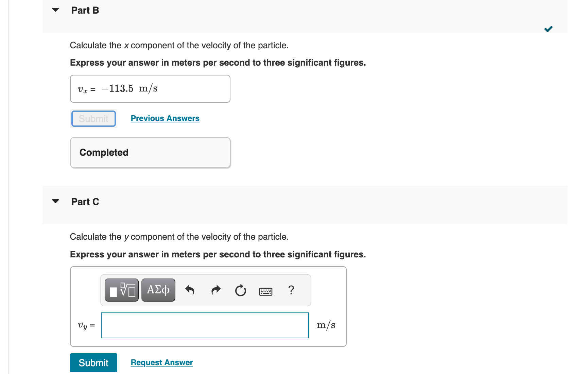Screen dimensions: 588x374
Task: Open the on-screen keyboard shortcuts icon
Action: [x=266, y=291]
